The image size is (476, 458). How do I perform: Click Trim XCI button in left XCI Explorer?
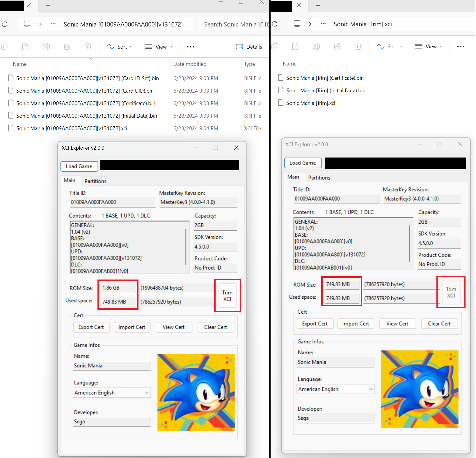click(x=228, y=296)
